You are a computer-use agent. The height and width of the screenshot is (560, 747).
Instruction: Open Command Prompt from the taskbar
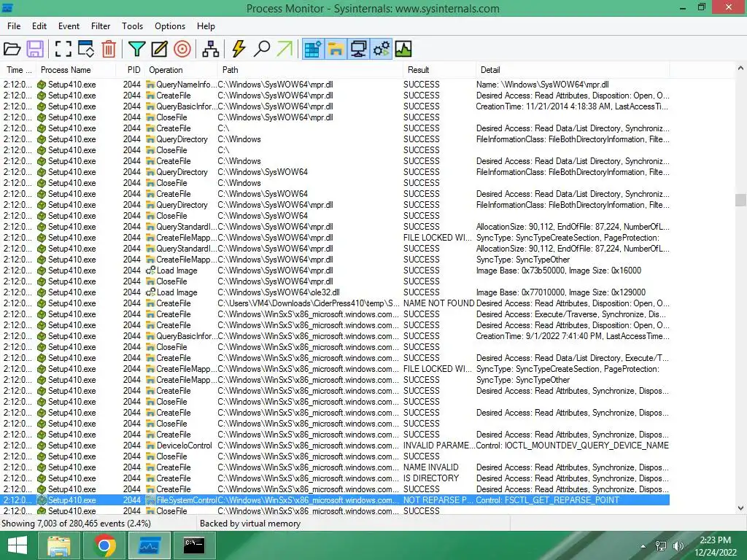click(x=194, y=545)
